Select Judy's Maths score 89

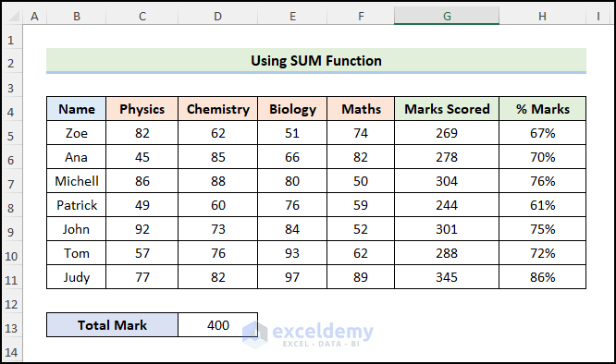361,277
